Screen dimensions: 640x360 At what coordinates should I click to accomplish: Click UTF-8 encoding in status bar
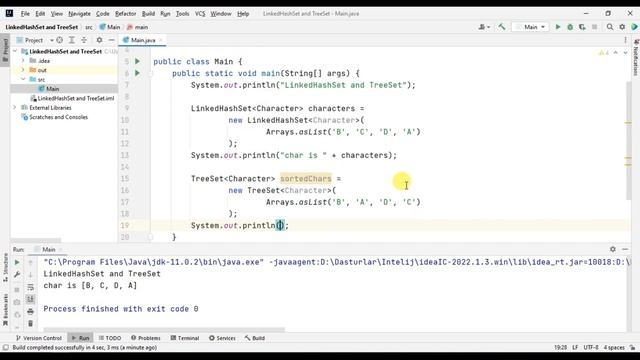(591, 347)
